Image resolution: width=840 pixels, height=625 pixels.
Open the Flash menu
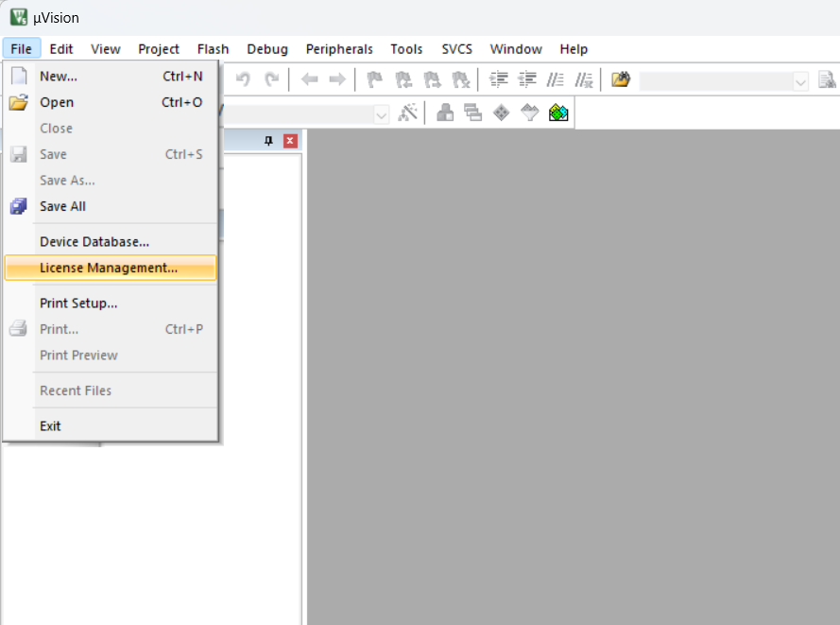pos(213,49)
